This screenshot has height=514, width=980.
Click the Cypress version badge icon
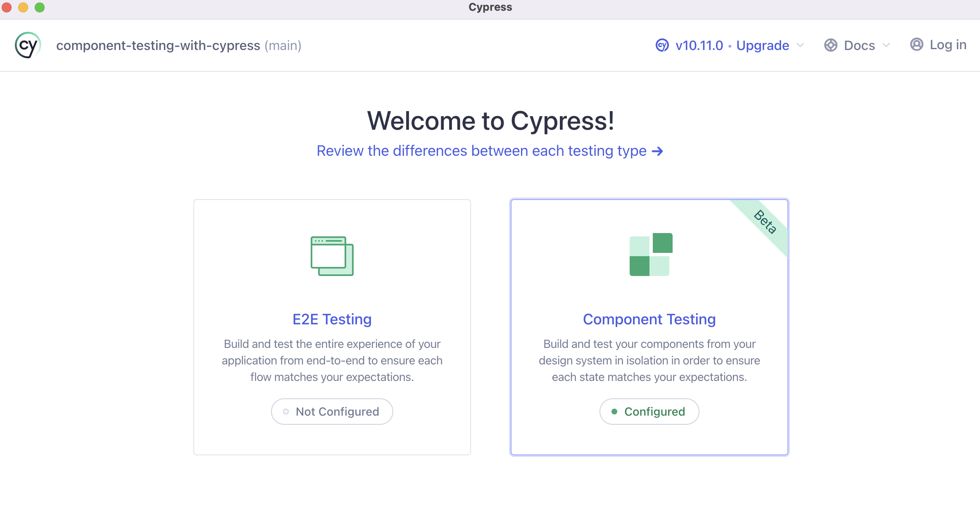tap(662, 45)
